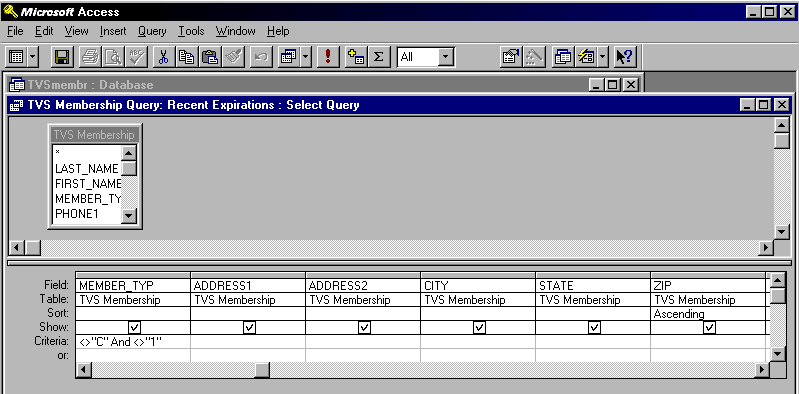Click the Show Table toolbar icon

click(x=355, y=57)
